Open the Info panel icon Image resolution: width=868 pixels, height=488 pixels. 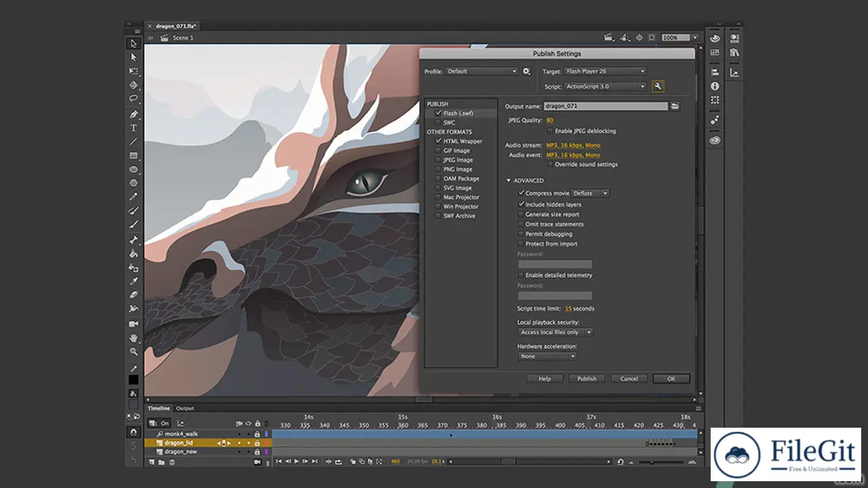coord(715,86)
